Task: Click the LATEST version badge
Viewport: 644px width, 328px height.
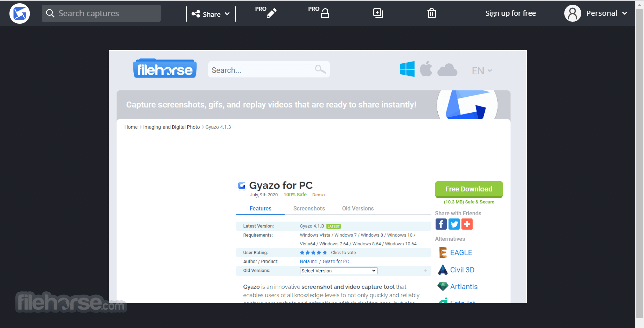Action: click(x=333, y=226)
